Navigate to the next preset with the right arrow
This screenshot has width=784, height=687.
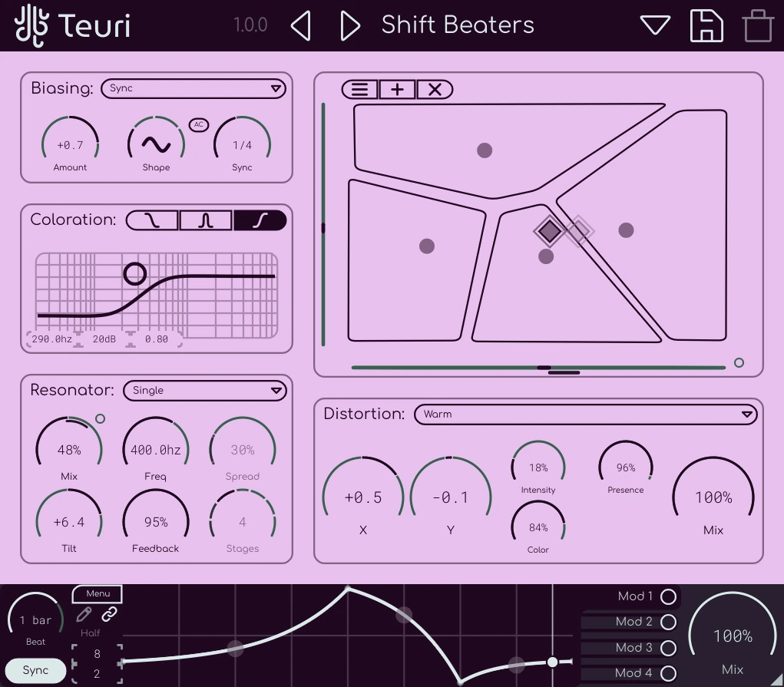pos(350,25)
